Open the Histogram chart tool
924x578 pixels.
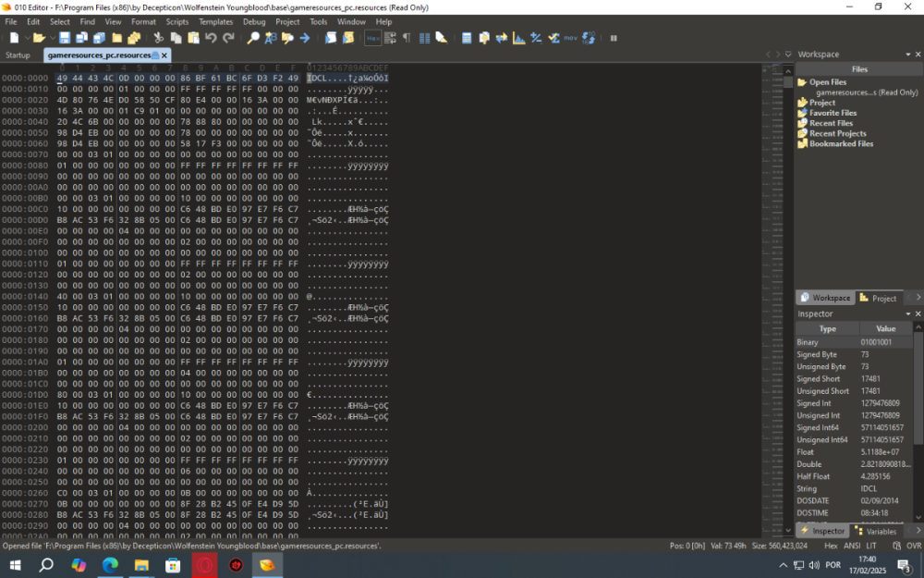[518, 38]
